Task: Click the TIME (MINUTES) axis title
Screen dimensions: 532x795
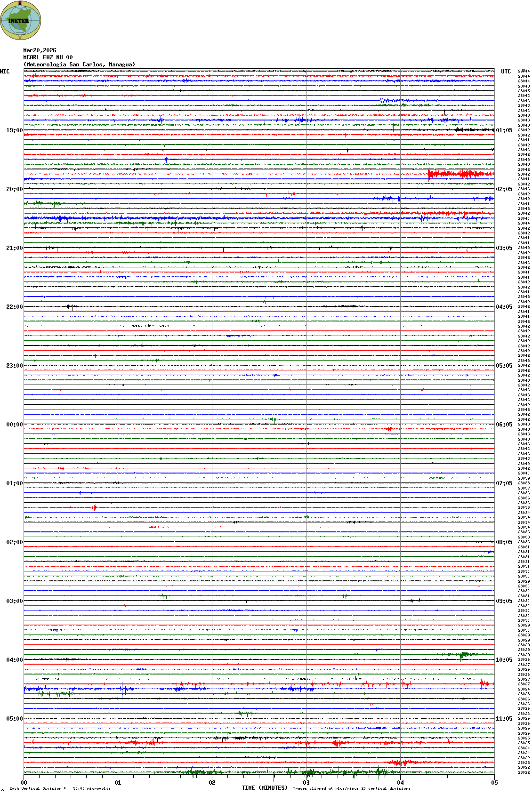Action: pyautogui.click(x=264, y=788)
